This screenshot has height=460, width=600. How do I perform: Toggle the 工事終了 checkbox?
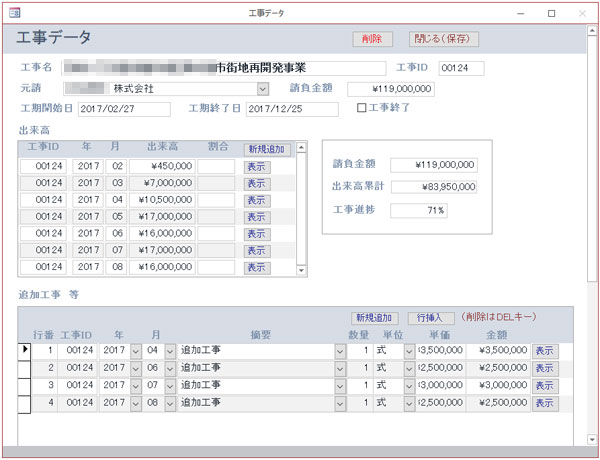click(363, 108)
